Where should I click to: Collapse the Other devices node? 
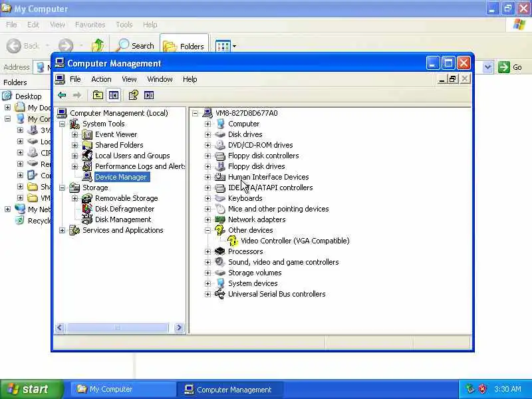point(207,230)
